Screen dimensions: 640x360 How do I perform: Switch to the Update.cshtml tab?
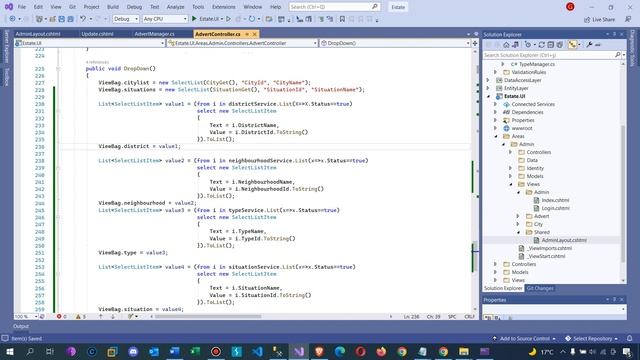[x=97, y=34]
